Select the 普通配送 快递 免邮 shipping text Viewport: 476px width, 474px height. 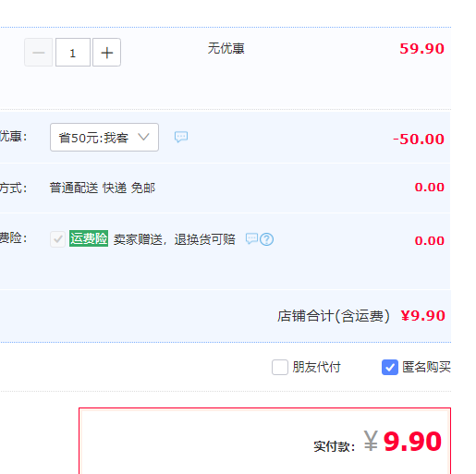[103, 188]
